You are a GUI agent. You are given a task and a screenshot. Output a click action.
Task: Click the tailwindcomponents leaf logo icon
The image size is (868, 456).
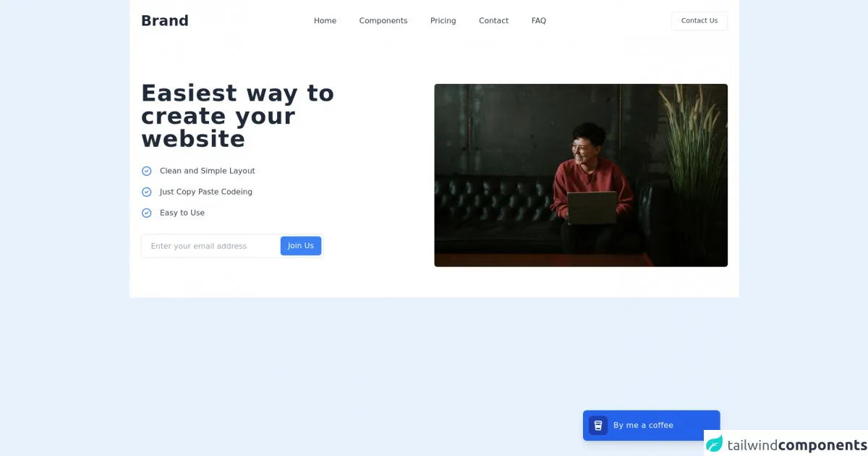(x=715, y=444)
